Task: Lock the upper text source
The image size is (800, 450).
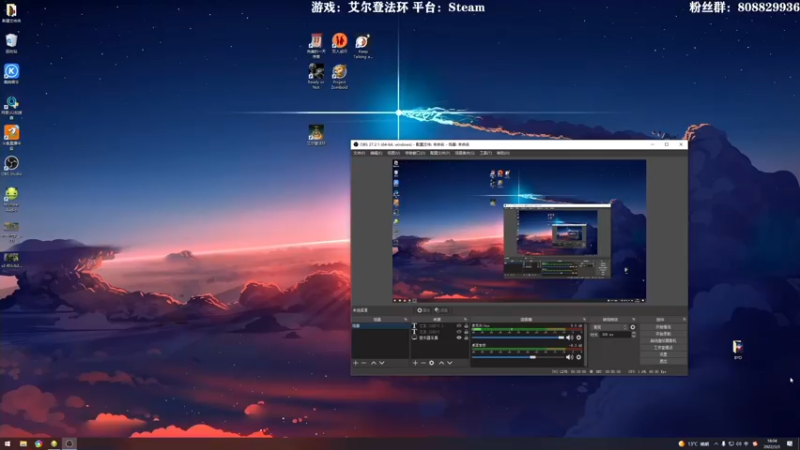Action: pos(466,326)
